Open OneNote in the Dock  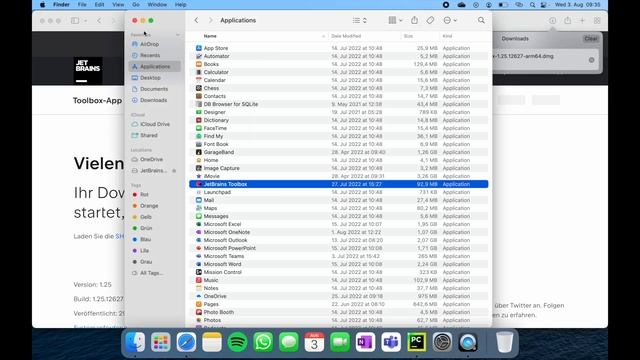365,342
